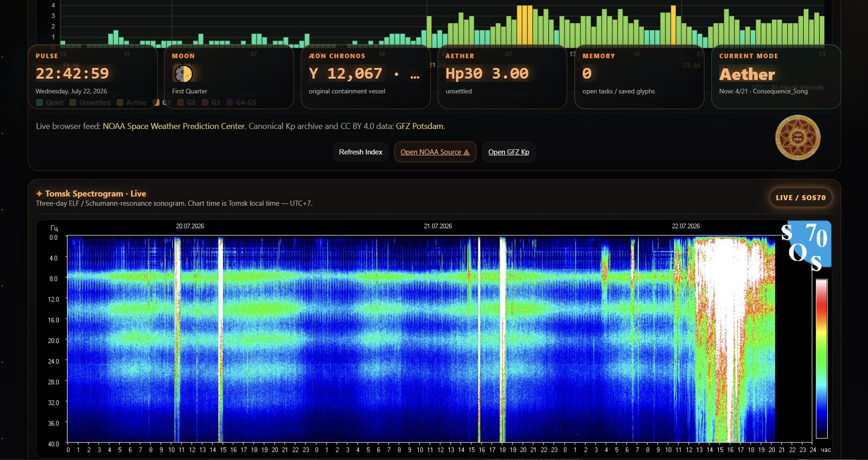Click the CURRENT MODE card heading
Screen dimensions: 868x460
[x=748, y=56]
